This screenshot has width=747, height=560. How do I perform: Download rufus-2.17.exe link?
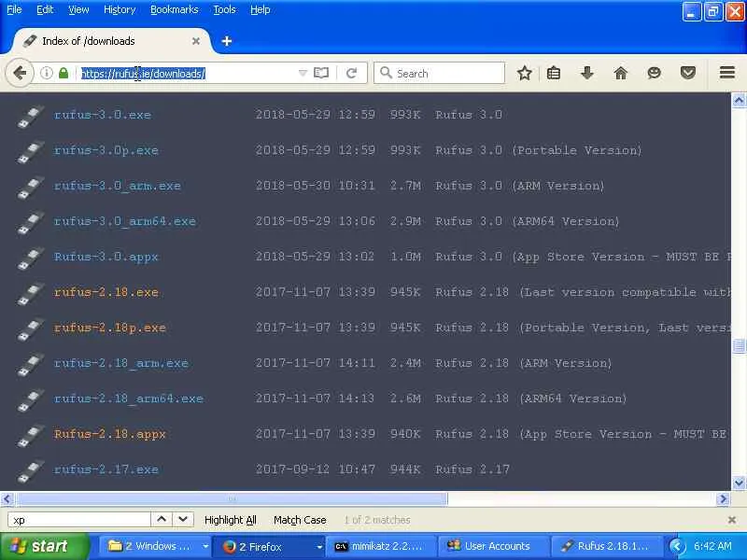coord(106,469)
